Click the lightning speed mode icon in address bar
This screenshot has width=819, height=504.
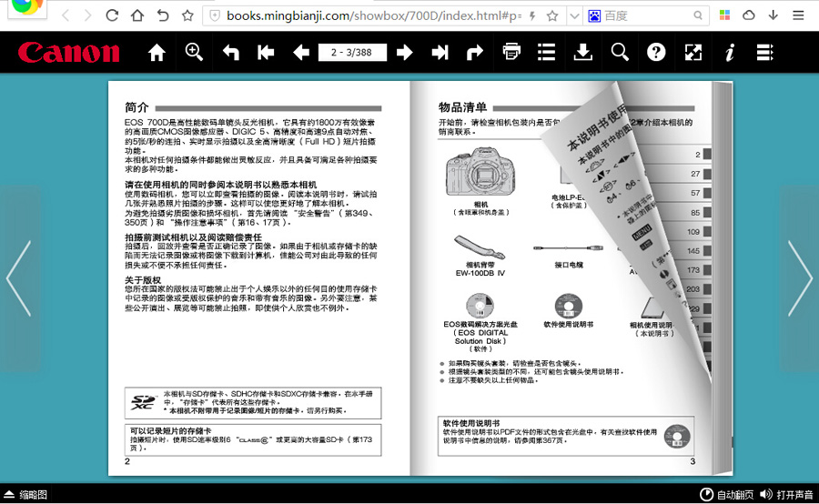(x=532, y=16)
